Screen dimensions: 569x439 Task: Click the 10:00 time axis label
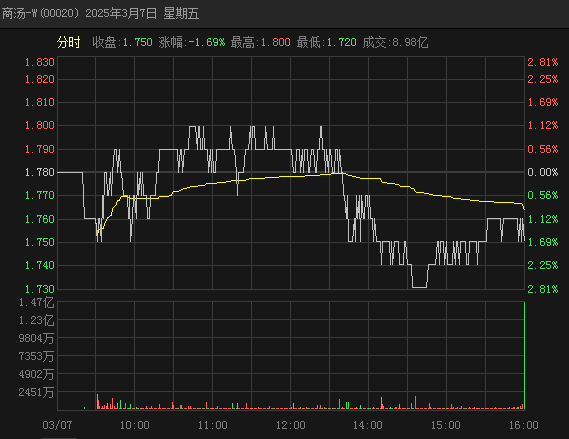click(135, 425)
